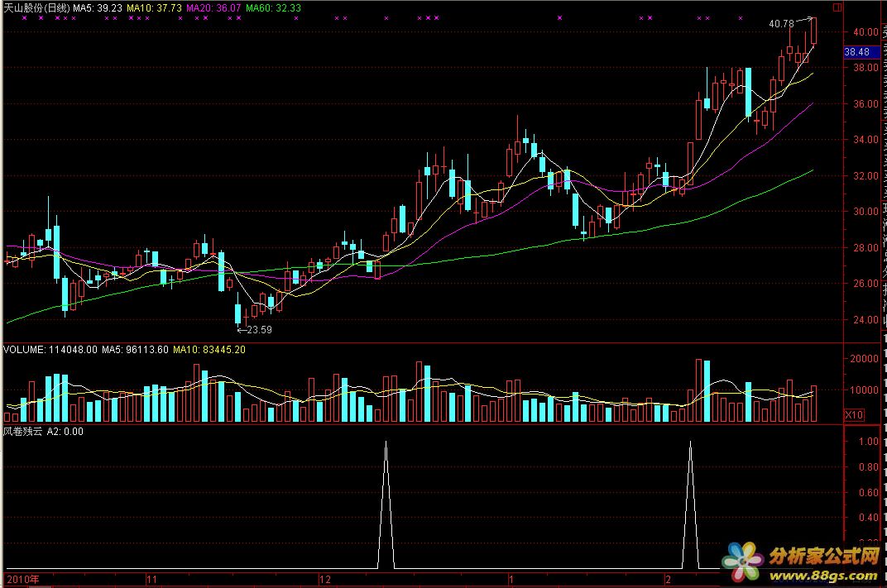Click the 32.00 price axis label
The width and height of the screenshot is (887, 588).
(865, 176)
